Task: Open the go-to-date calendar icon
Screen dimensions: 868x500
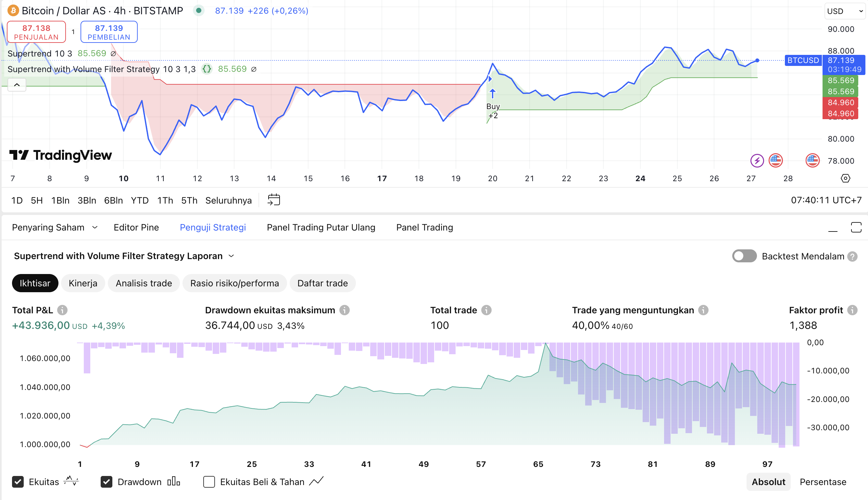Action: [274, 200]
